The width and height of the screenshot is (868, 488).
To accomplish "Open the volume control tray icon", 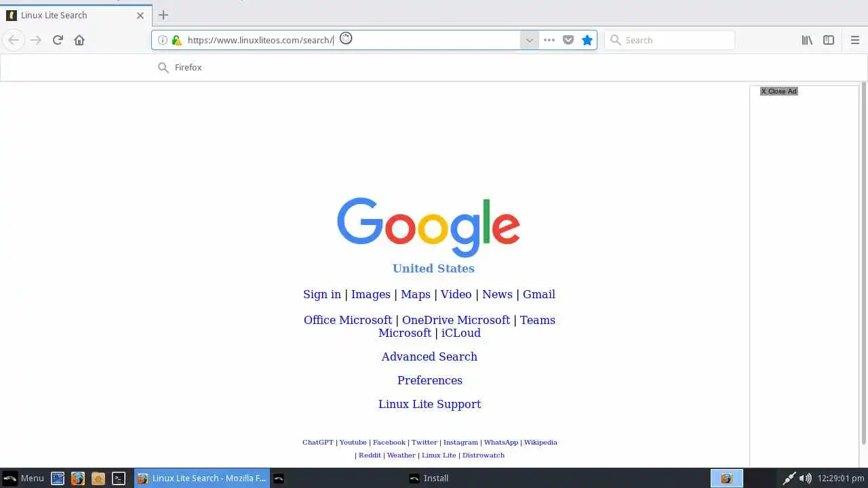I will point(805,478).
